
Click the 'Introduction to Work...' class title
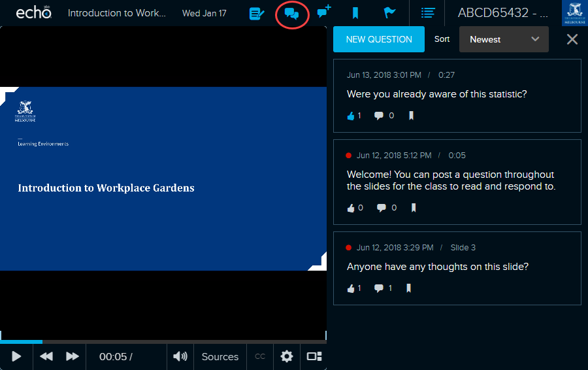pyautogui.click(x=117, y=13)
